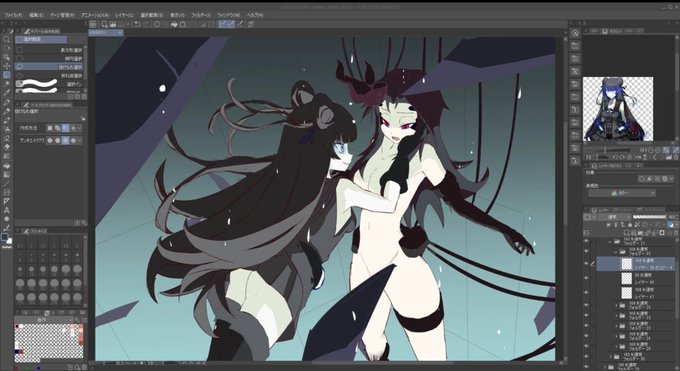The height and width of the screenshot is (371, 680).
Task: Click Undo arrow in command bar
Action: (x=137, y=24)
